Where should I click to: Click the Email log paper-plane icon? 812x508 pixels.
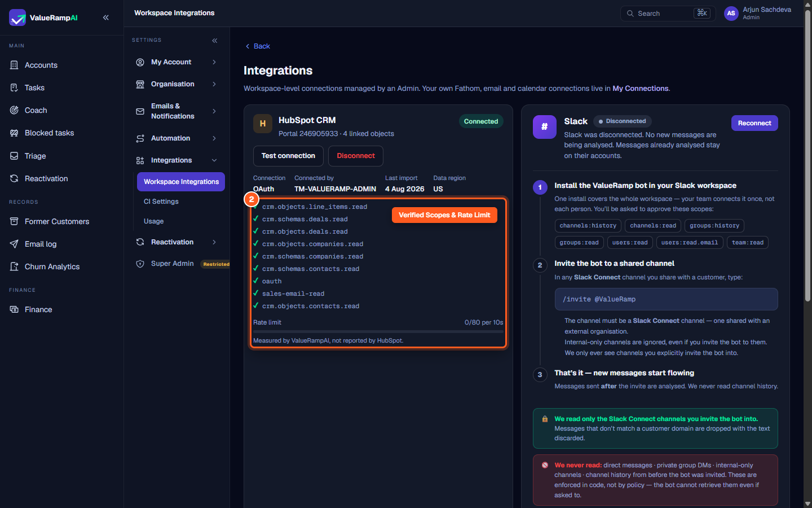(14, 244)
